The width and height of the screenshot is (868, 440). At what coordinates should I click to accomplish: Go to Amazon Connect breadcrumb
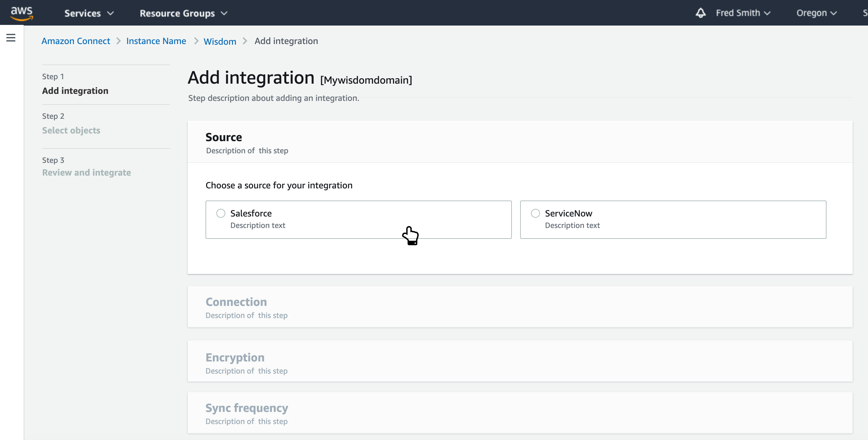(x=76, y=41)
